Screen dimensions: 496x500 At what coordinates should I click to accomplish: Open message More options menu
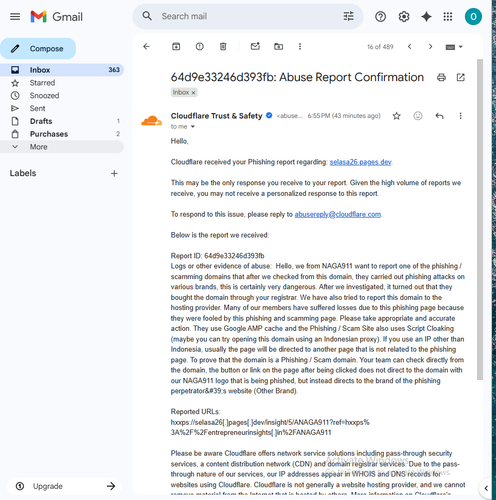[460, 116]
